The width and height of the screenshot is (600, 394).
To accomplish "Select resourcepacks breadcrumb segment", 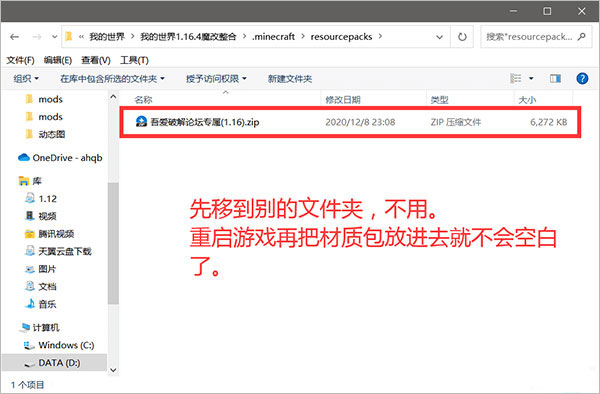I will click(x=341, y=37).
